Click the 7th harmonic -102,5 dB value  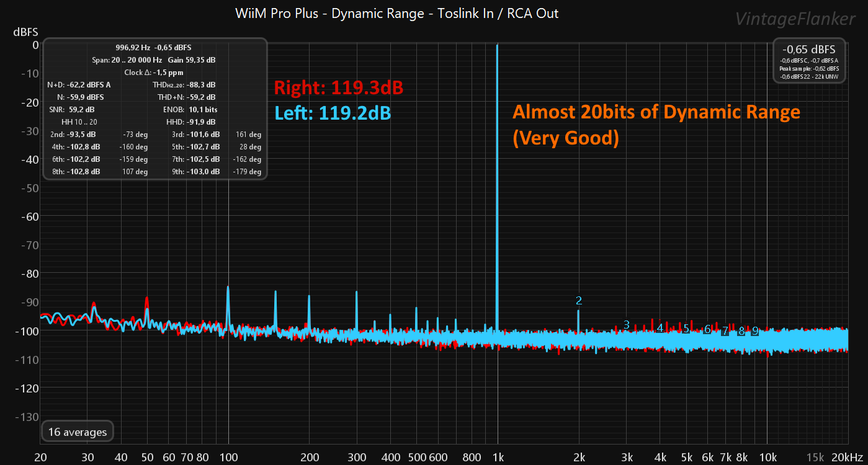(x=204, y=159)
